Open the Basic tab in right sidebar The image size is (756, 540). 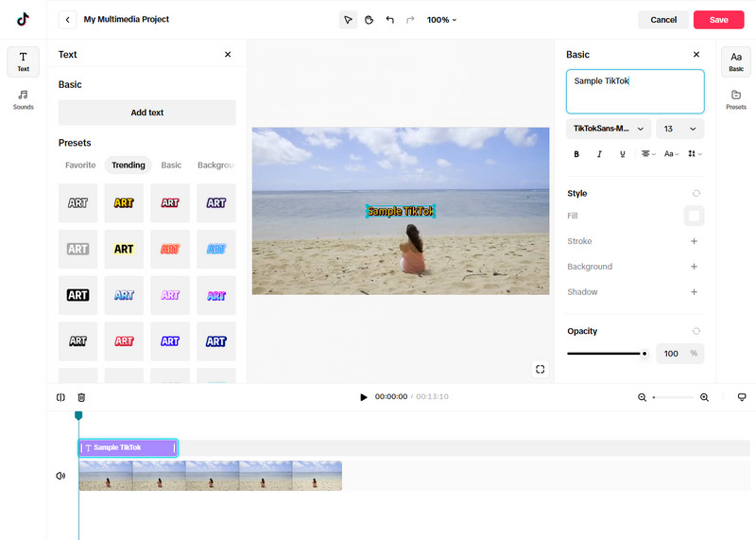tap(736, 61)
